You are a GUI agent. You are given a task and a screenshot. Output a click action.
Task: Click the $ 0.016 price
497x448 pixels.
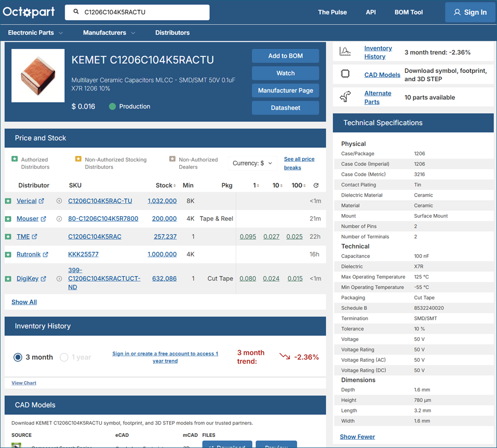(83, 106)
